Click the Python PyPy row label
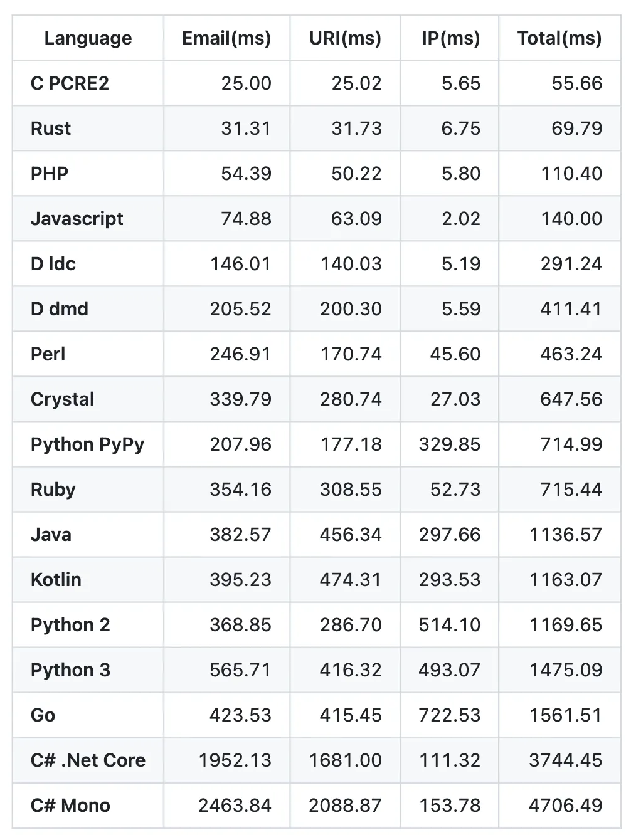Screen dimensions: 631x840 click(87, 444)
